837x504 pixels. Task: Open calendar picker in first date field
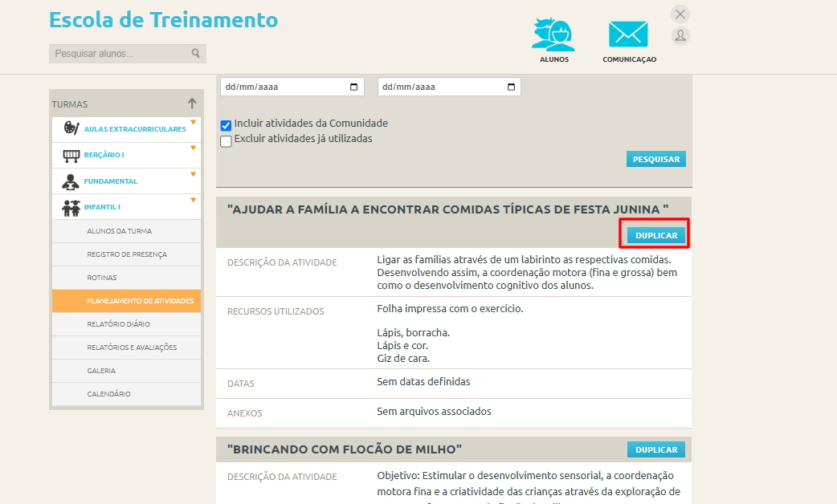pos(354,87)
